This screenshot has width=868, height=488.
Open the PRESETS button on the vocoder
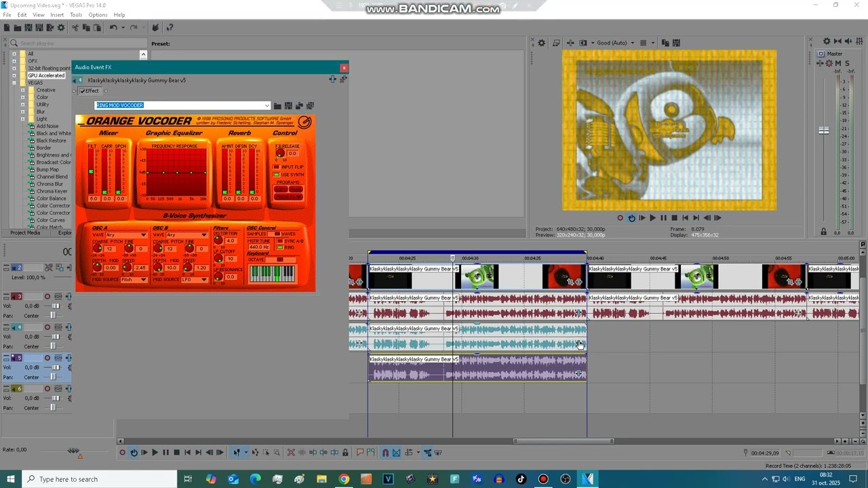[x=288, y=197]
